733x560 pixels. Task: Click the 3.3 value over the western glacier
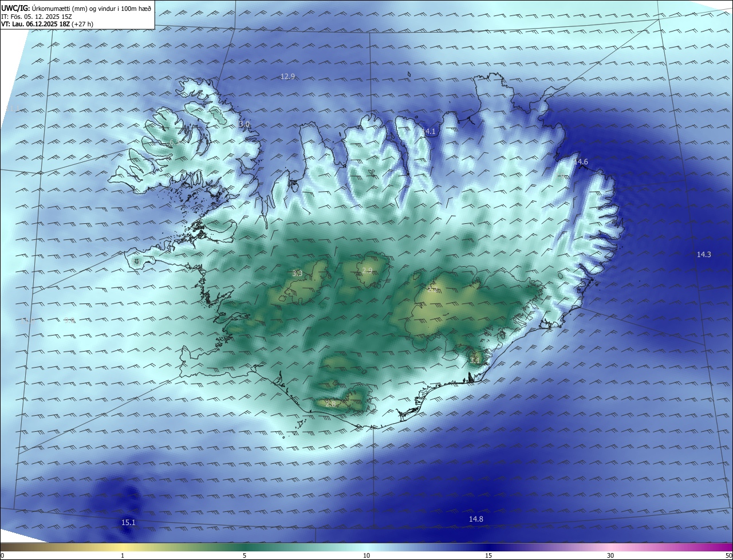pyautogui.click(x=297, y=274)
